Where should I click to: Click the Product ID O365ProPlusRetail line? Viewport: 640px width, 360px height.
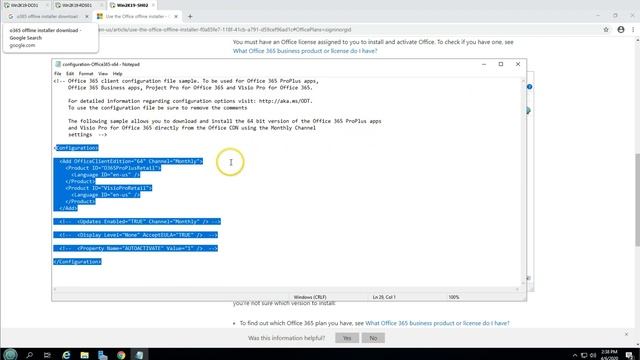[113, 168]
